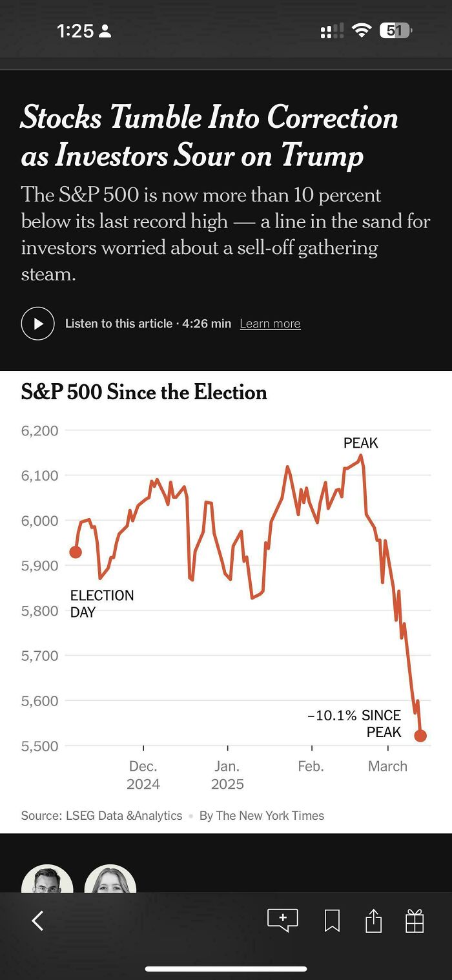Tap the comment icon to view comments
452x980 pixels.
click(x=283, y=920)
